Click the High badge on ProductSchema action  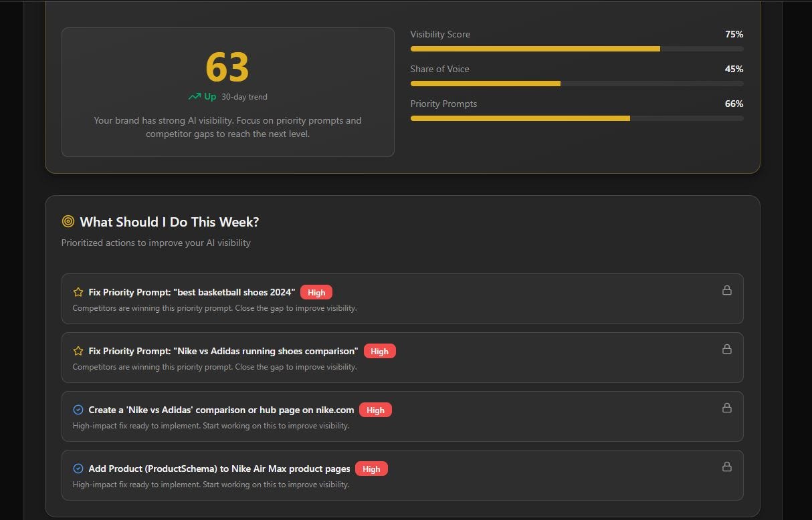point(371,469)
